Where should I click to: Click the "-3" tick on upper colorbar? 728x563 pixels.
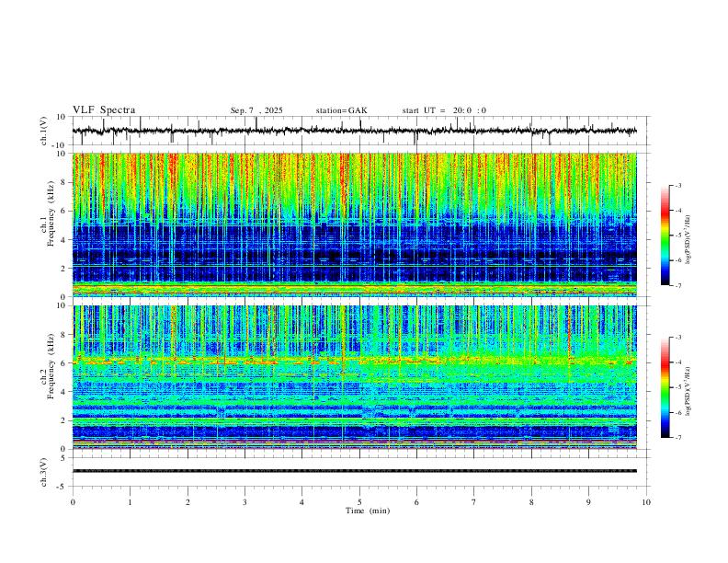pos(677,185)
